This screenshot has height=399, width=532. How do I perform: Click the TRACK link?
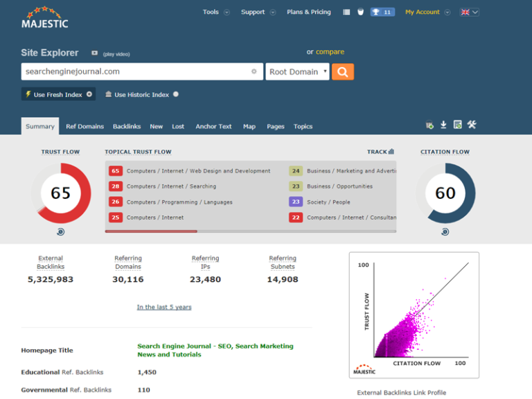point(377,152)
